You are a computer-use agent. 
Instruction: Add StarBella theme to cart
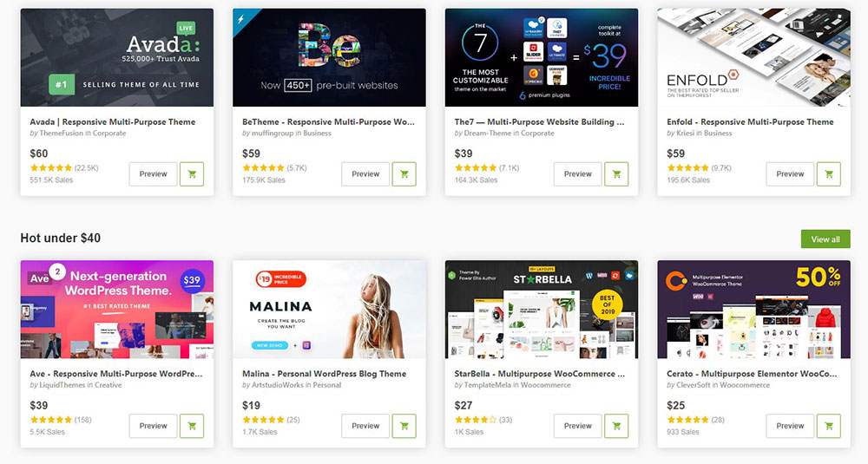point(616,426)
